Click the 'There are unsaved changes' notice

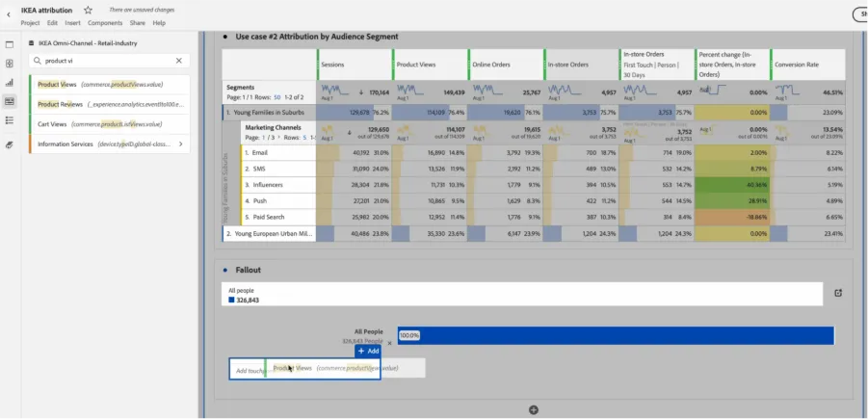142,10
